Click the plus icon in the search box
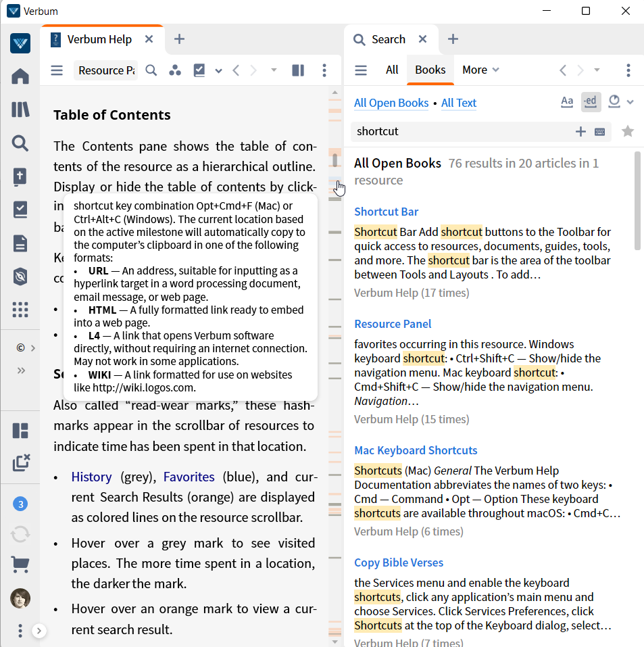Screen dimensions: 644x647 tap(580, 132)
